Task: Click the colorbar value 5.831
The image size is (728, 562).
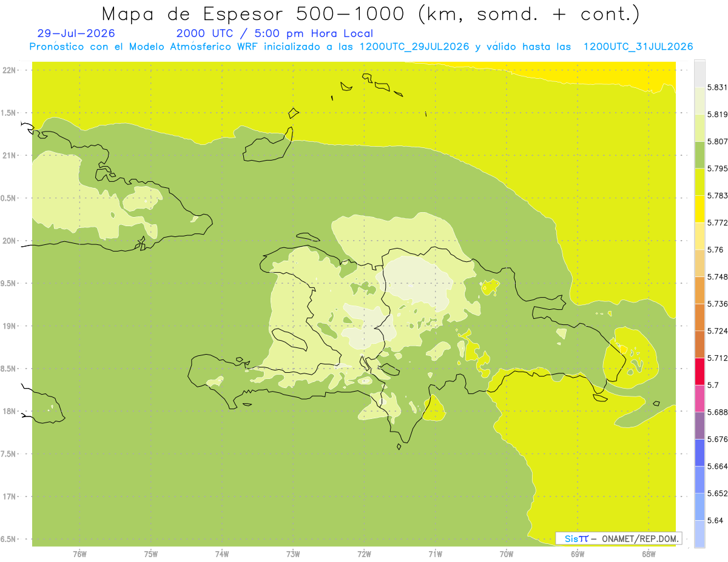Action: (x=717, y=87)
